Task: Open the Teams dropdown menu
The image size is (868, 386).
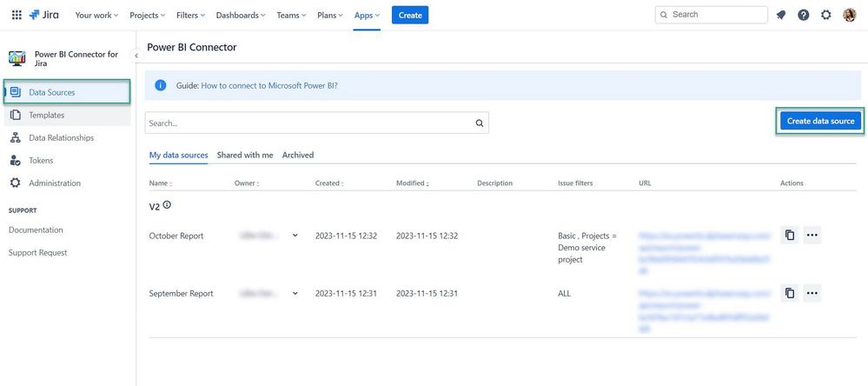Action: click(x=292, y=15)
